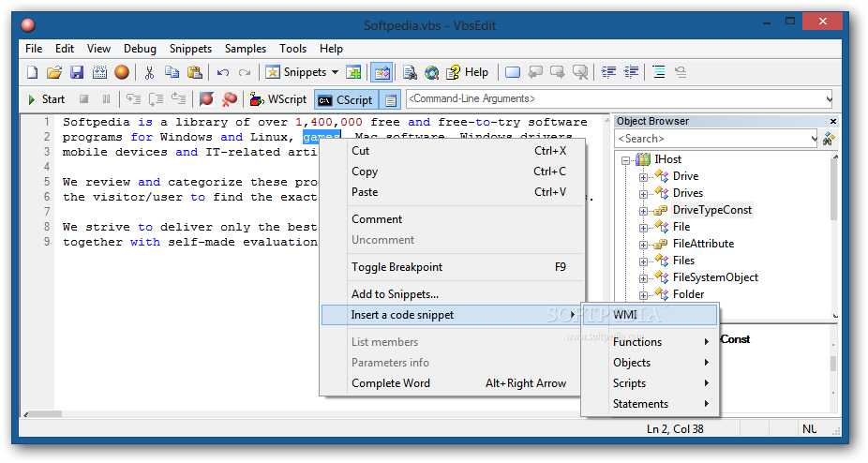Image resolution: width=868 pixels, height=463 pixels.
Task: Open the Scripts snippet submenu
Action: (x=651, y=382)
